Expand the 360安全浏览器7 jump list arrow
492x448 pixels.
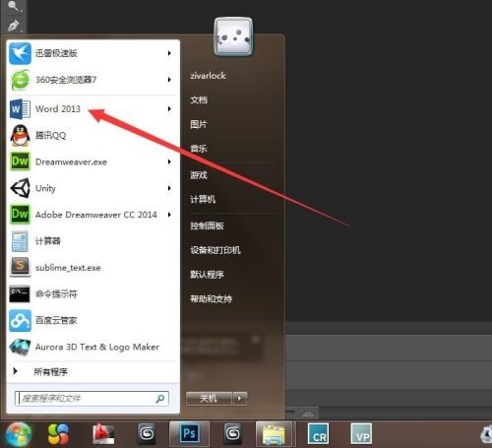click(169, 80)
